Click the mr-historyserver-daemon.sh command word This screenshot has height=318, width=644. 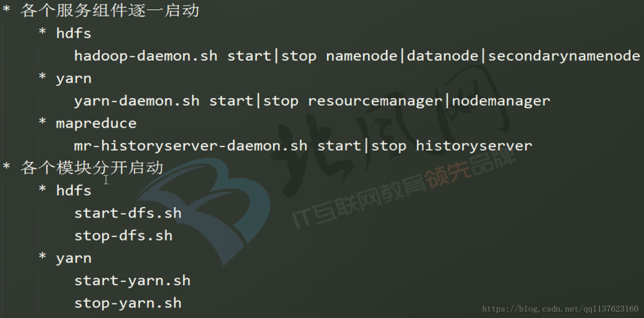[191, 146]
